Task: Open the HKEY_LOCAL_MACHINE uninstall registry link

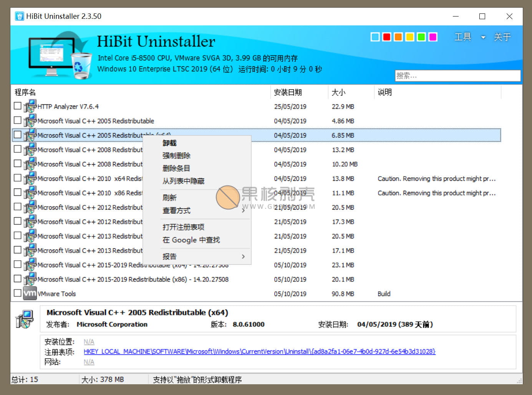Action: [259, 351]
